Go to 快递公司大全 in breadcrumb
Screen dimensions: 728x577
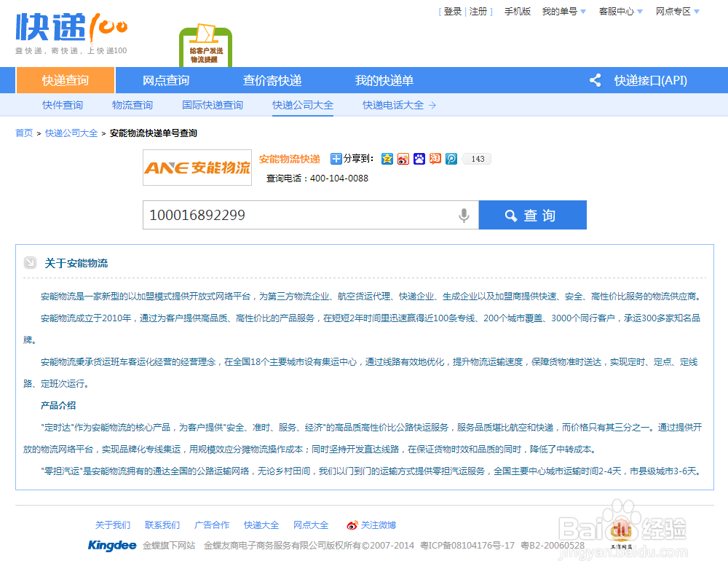pyautogui.click(x=71, y=133)
